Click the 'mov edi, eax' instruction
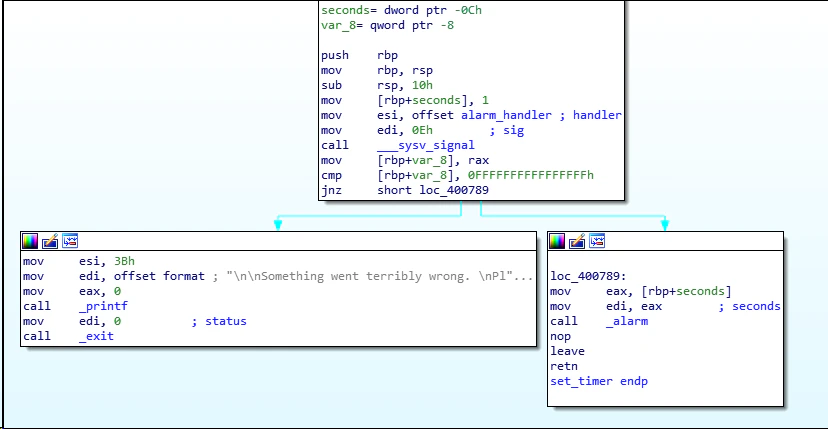The height and width of the screenshot is (429, 828). pos(606,306)
